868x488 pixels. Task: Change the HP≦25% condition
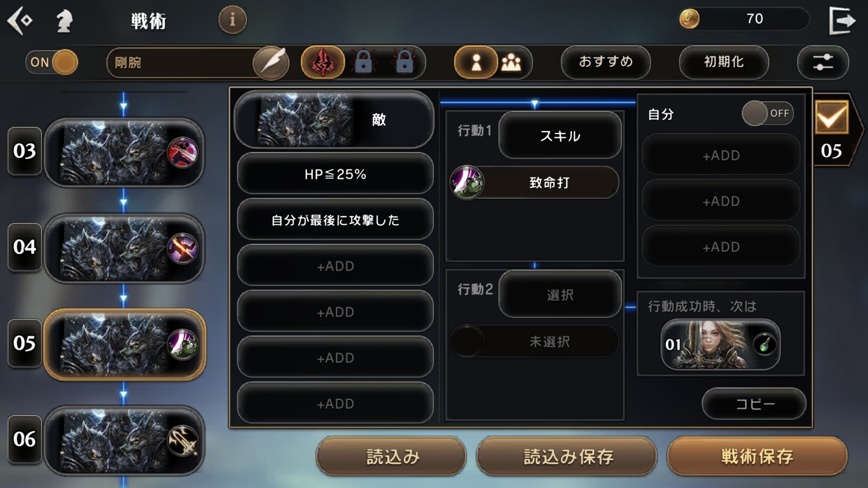tap(335, 174)
